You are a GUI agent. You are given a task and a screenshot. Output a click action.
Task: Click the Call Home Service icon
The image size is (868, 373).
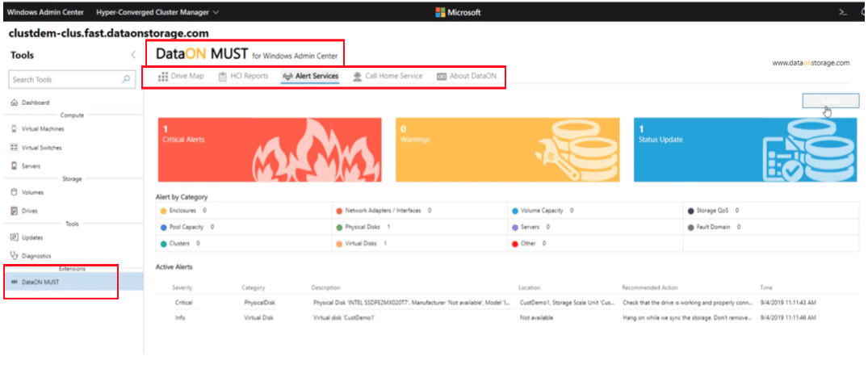[357, 77]
